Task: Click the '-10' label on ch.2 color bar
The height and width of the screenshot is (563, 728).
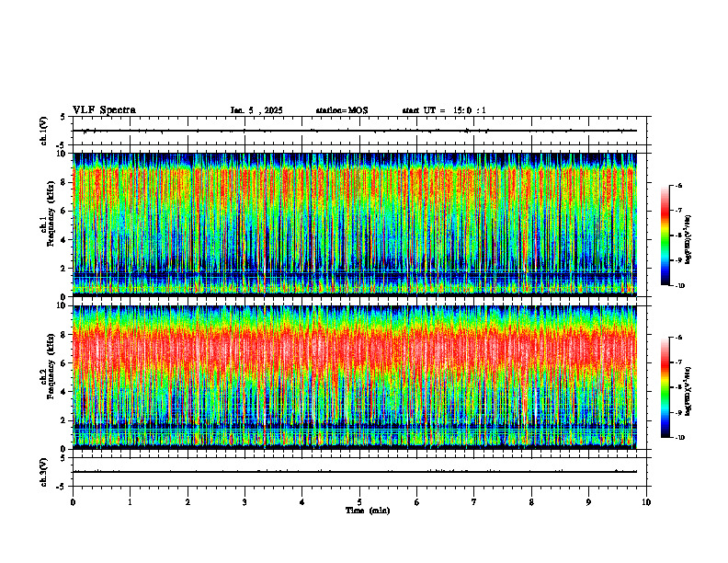Action: click(x=680, y=437)
